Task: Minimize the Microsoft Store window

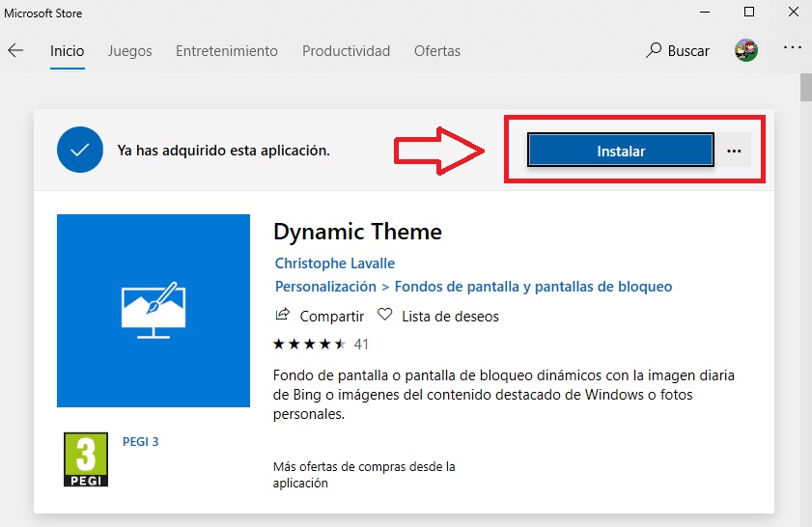Action: [x=705, y=12]
